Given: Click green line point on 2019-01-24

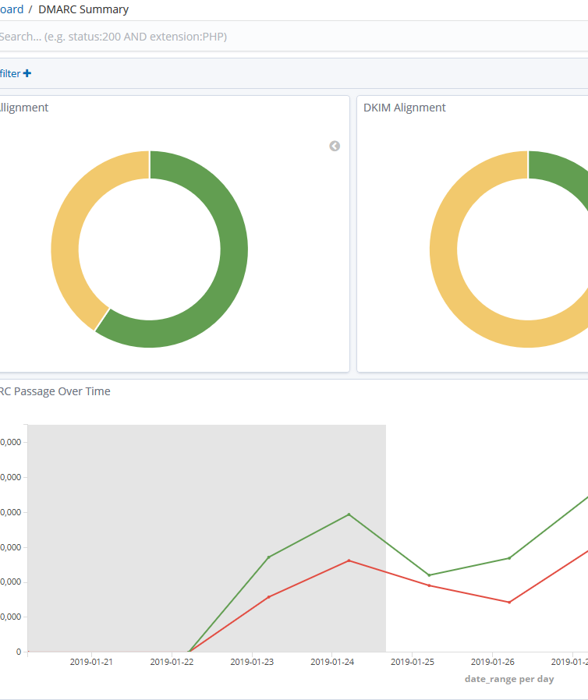Looking at the screenshot, I should click(349, 514).
